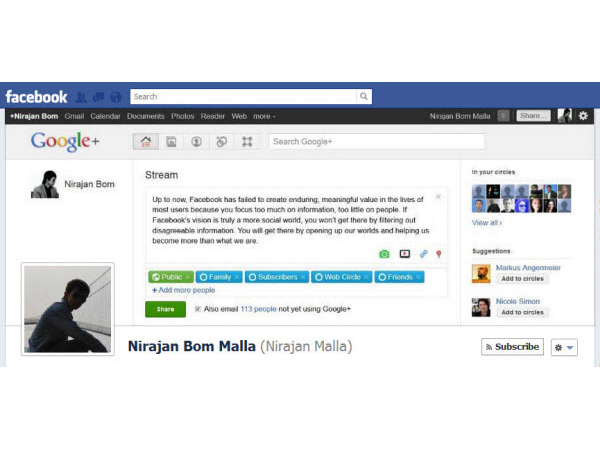Click + Add more people
The width and height of the screenshot is (600, 450).
(x=184, y=290)
